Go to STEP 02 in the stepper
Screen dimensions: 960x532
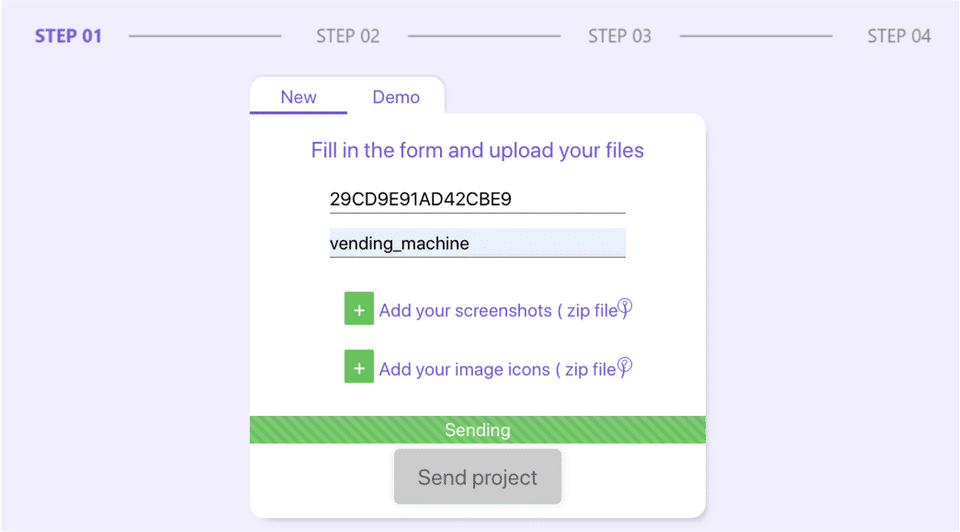348,36
